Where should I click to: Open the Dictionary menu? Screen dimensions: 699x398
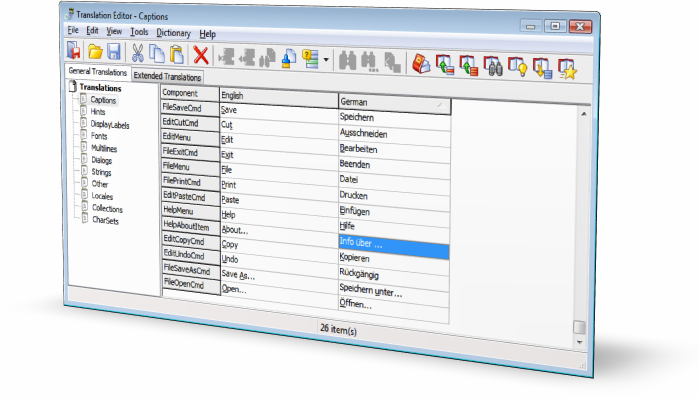click(x=173, y=33)
